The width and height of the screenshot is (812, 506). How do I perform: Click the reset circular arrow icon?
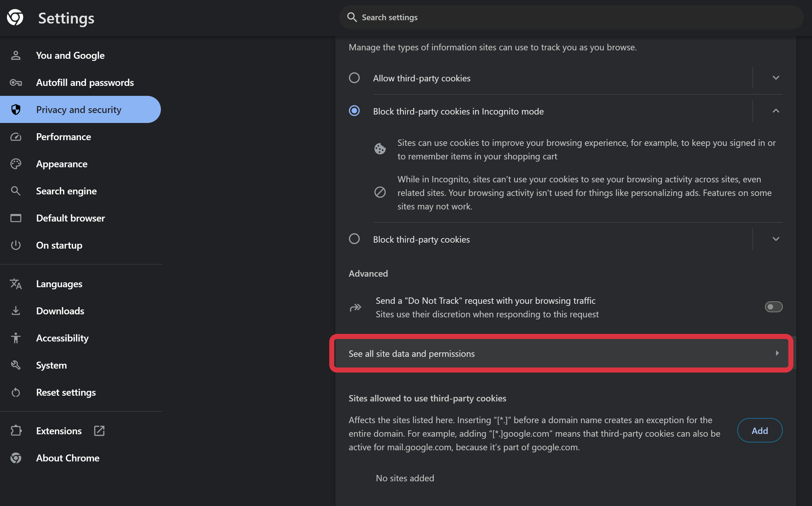pos(16,392)
